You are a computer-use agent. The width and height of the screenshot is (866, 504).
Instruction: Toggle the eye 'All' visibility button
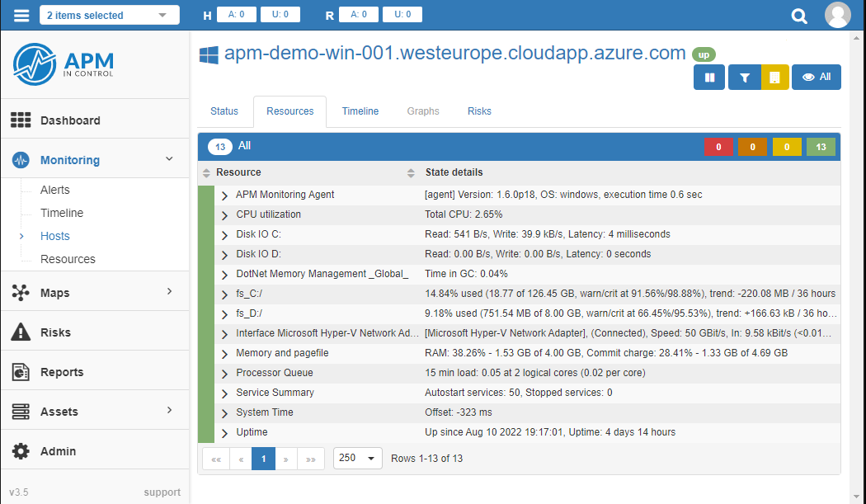[816, 78]
